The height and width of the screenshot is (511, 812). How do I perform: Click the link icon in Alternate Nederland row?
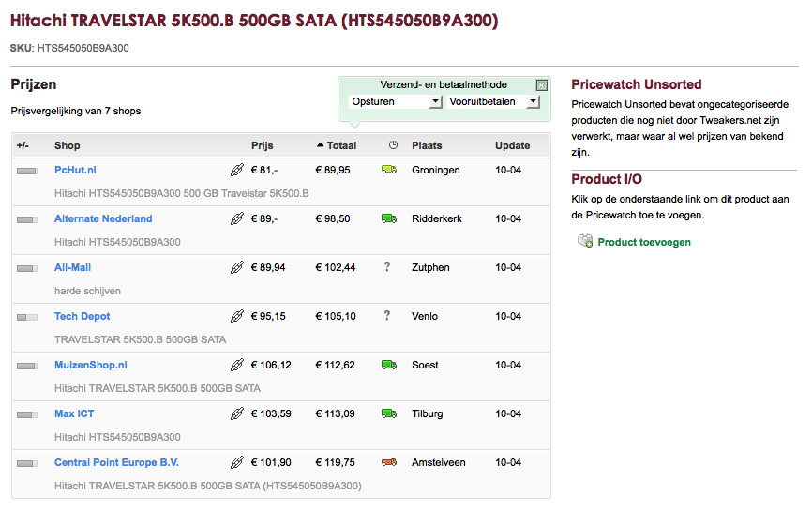coord(236,218)
